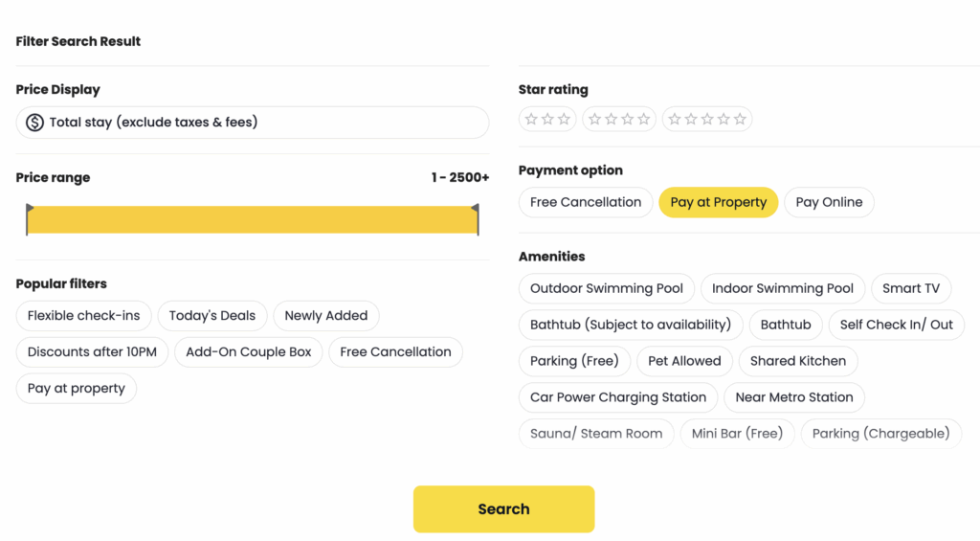
Task: Toggle the Discounts after 10PM filter
Action: point(92,351)
